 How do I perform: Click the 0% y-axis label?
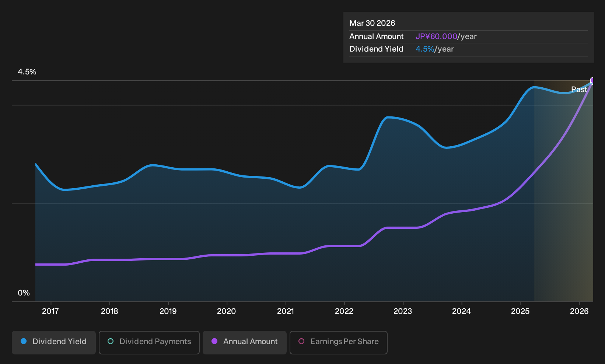pos(24,293)
